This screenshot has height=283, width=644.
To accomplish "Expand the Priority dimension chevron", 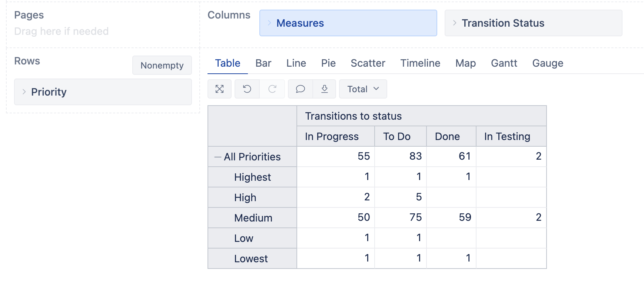I will tap(24, 92).
